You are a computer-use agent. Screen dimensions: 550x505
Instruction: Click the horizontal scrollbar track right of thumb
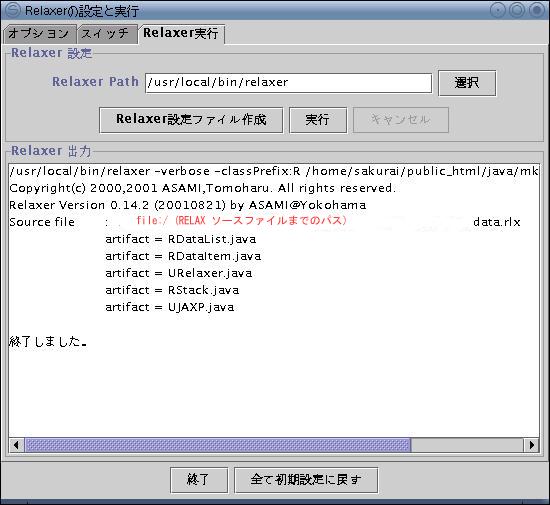467,445
